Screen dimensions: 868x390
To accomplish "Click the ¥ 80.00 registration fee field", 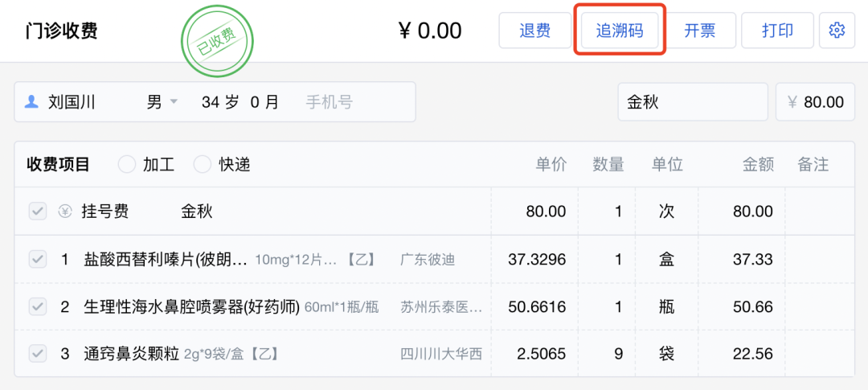I will click(815, 102).
